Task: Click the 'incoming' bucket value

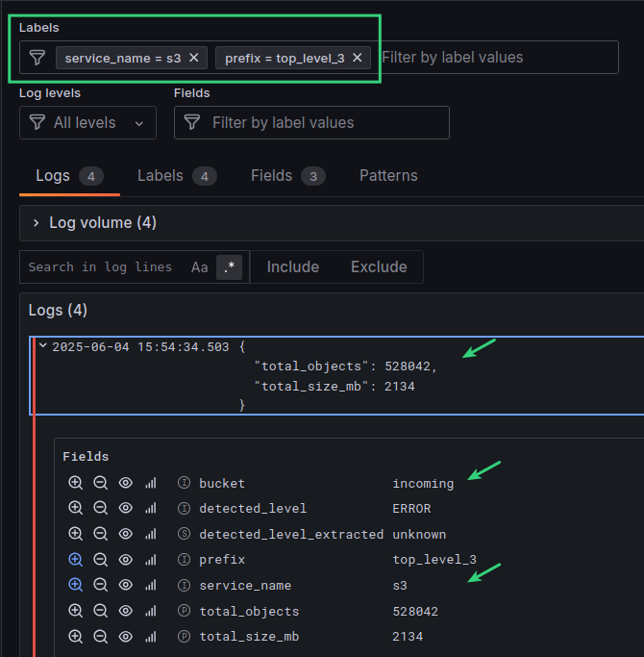Action: pyautogui.click(x=423, y=484)
